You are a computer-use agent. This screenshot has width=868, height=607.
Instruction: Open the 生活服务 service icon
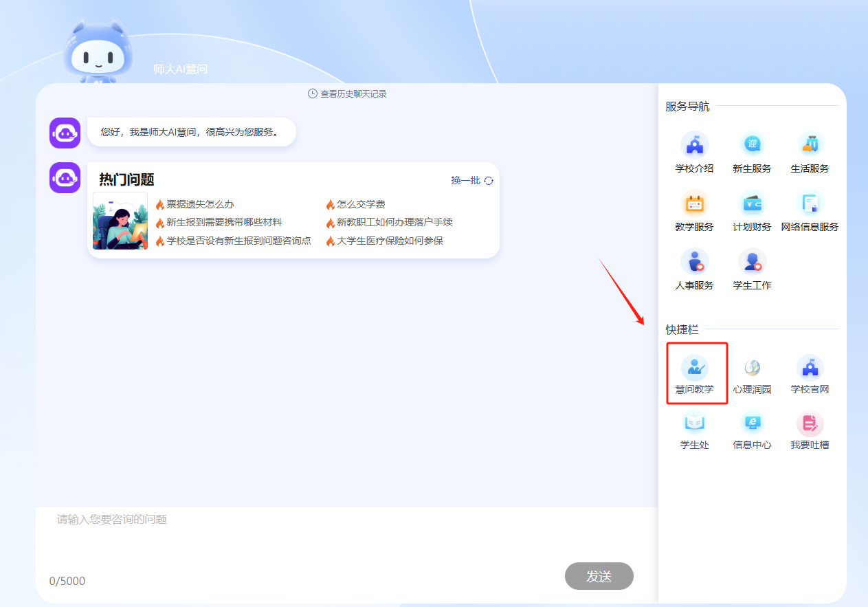(810, 145)
